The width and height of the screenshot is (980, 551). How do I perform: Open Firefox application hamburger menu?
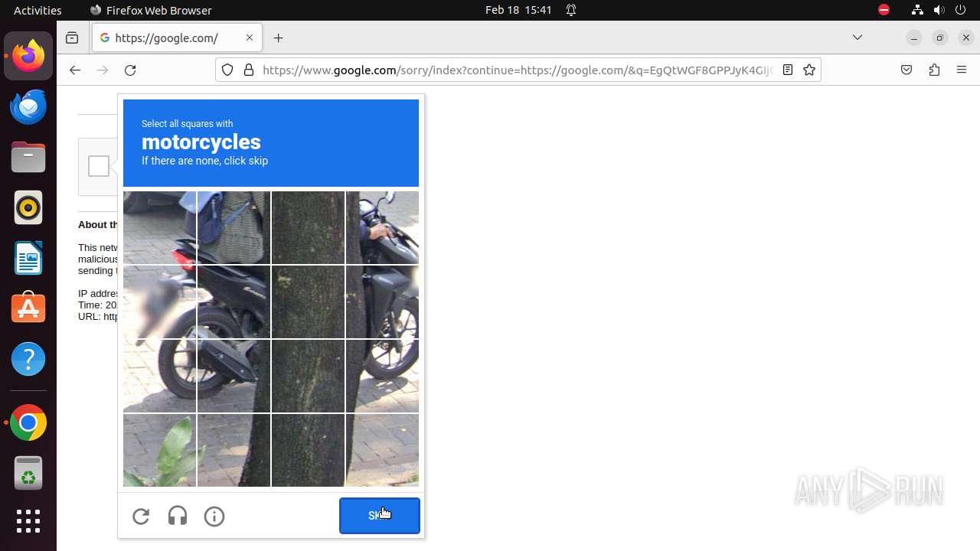962,70
